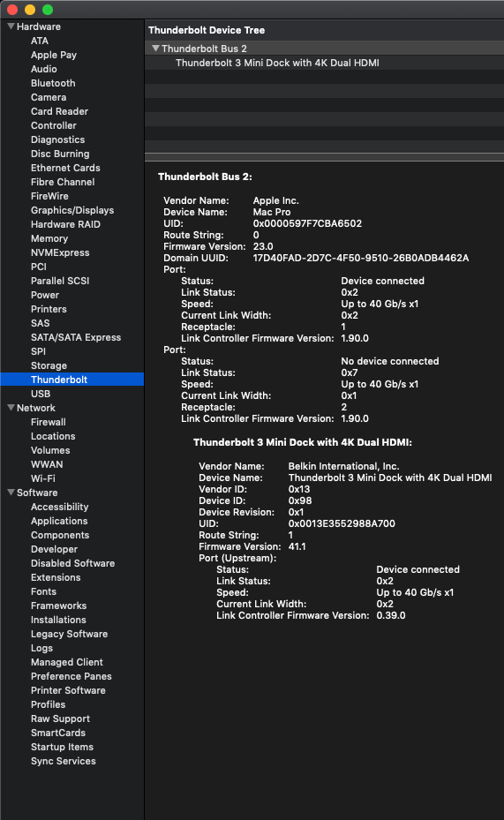
Task: Open Disabled Software list
Action: (x=72, y=563)
